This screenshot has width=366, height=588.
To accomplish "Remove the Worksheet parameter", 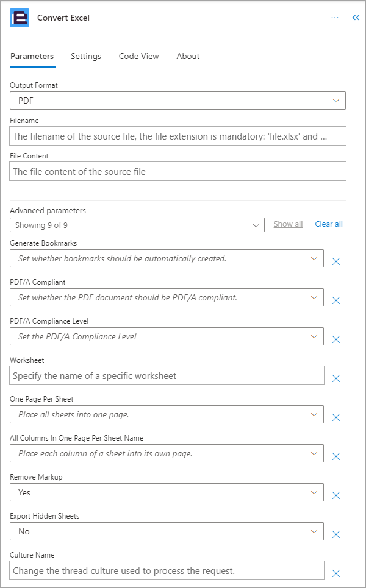I will pos(336,378).
